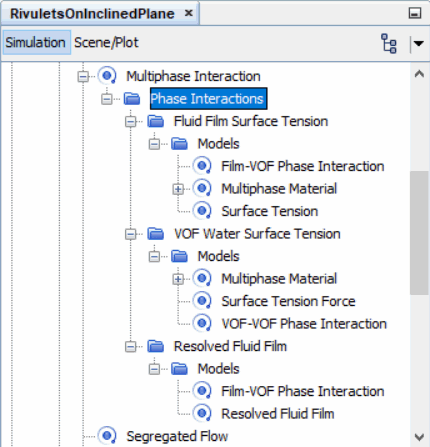Click the scrollbar down arrow
This screenshot has height=447, width=430.
(419, 436)
